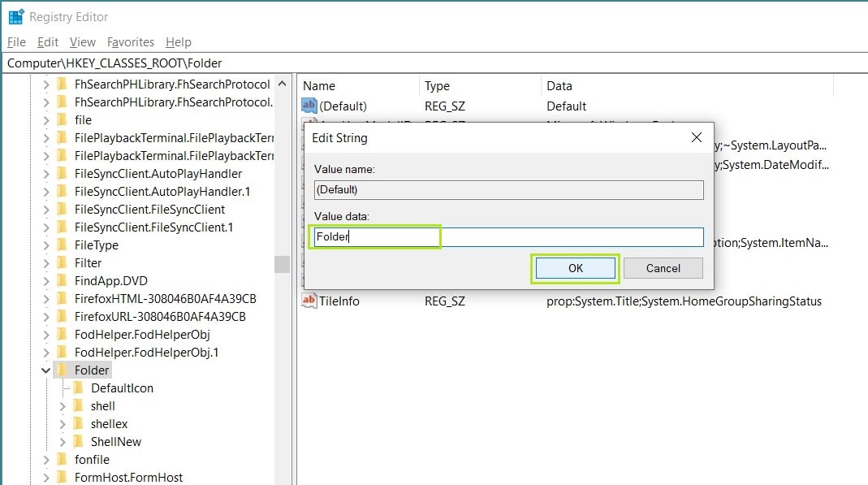Click the Registry Editor app icon in title bar
This screenshot has width=868, height=485.
16,16
